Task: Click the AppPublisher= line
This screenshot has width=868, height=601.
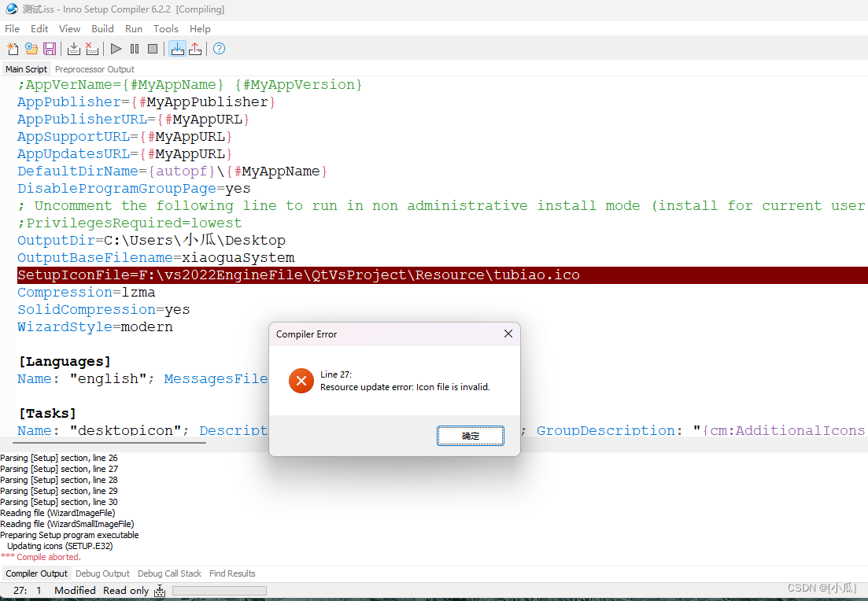Action: tap(146, 101)
